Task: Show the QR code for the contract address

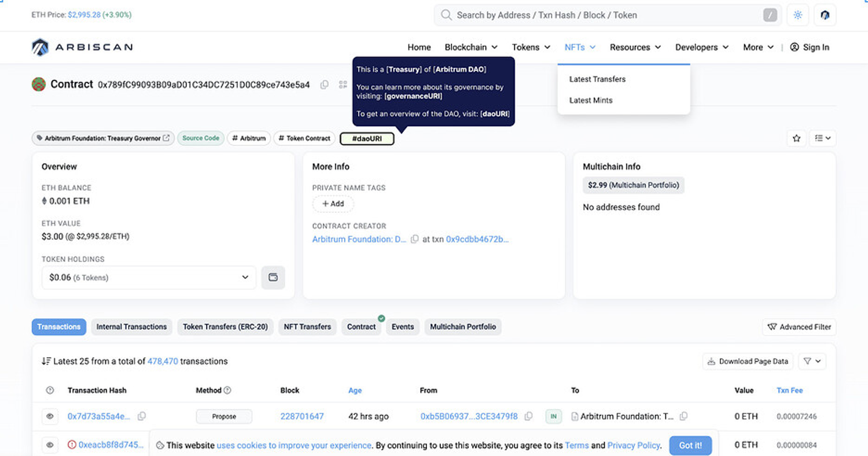Action: click(x=343, y=84)
